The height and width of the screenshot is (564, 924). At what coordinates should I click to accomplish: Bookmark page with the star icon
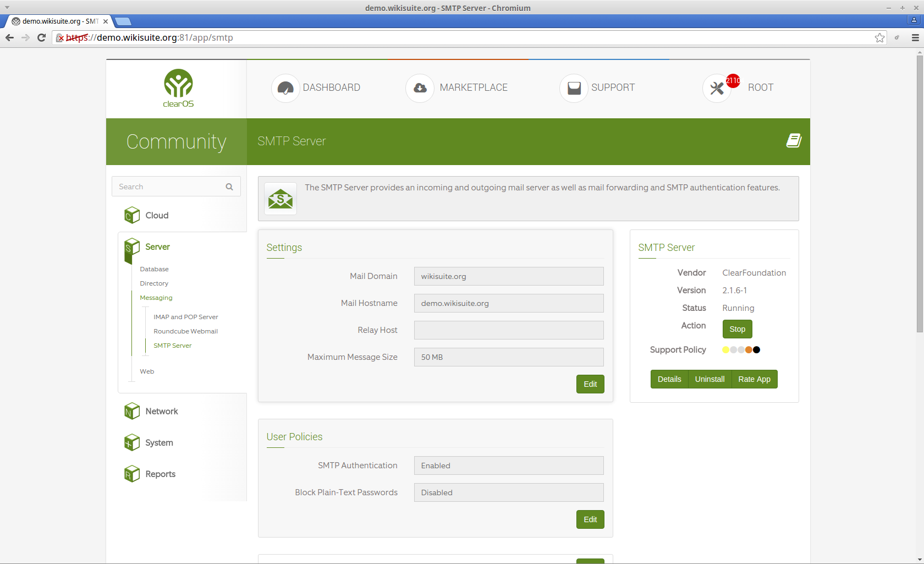coord(879,37)
